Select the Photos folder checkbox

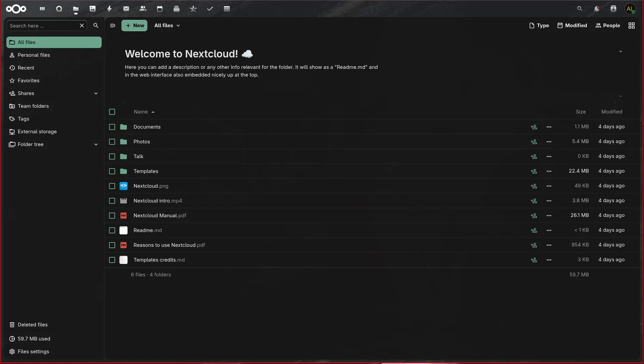pos(112,142)
